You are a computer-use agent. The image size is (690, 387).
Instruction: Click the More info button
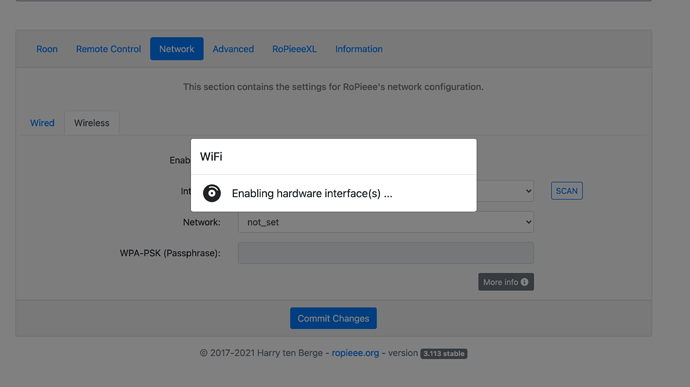[x=506, y=282]
